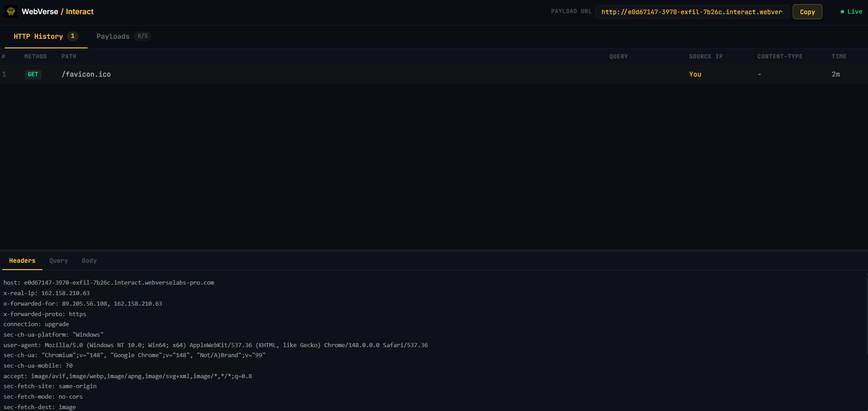Click the WebVerse lion logo icon
This screenshot has width=868, height=411.
click(x=11, y=11)
